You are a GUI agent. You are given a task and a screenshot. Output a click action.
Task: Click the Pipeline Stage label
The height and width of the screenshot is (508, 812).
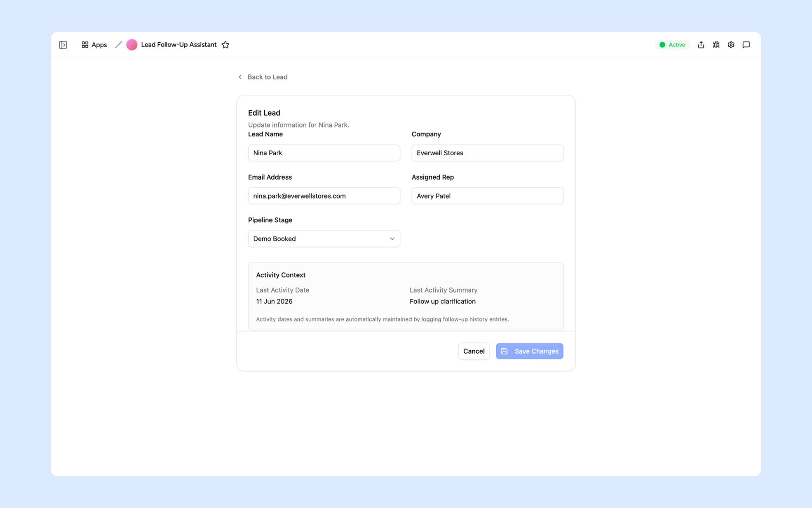point(270,220)
